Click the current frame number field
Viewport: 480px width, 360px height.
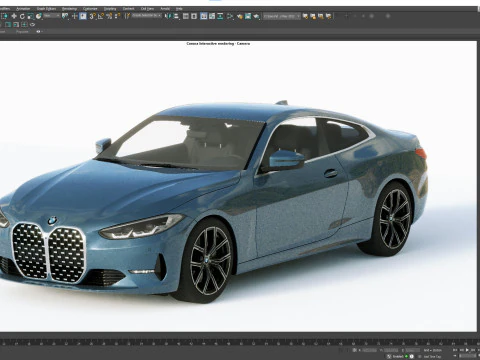468,356
